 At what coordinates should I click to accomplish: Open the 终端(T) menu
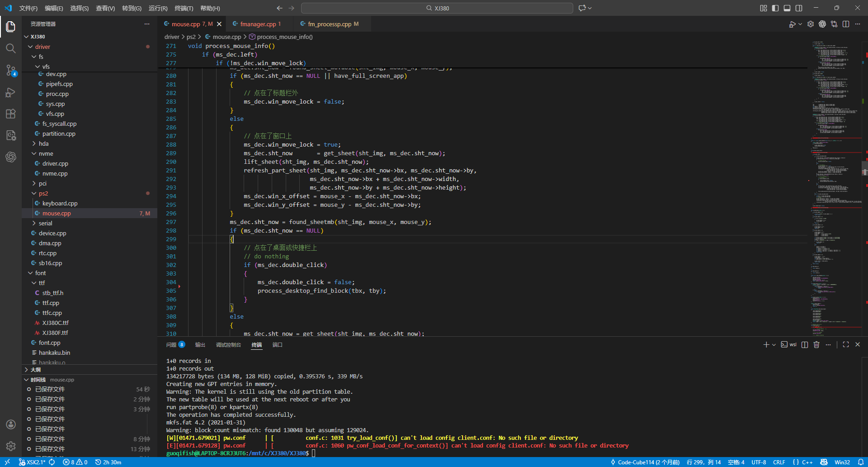[184, 8]
